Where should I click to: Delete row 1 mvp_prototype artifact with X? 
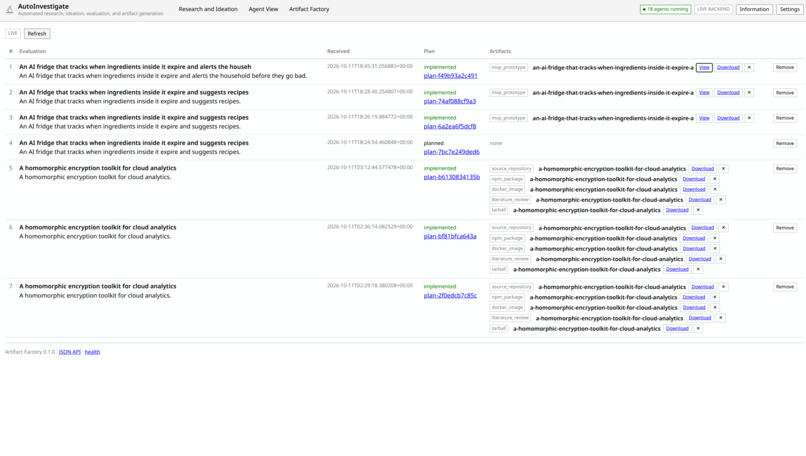(749, 67)
